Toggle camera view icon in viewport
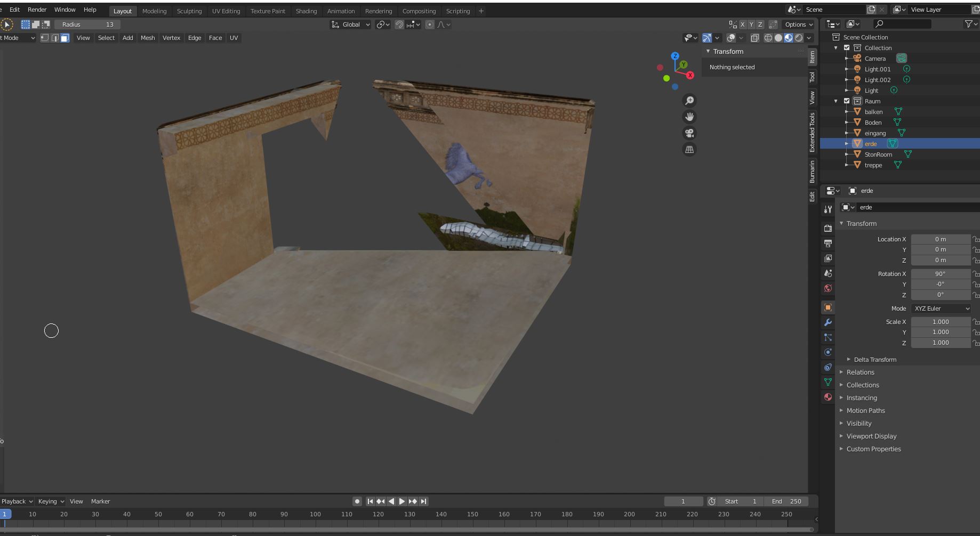Screen dimensions: 980x536 click(689, 133)
